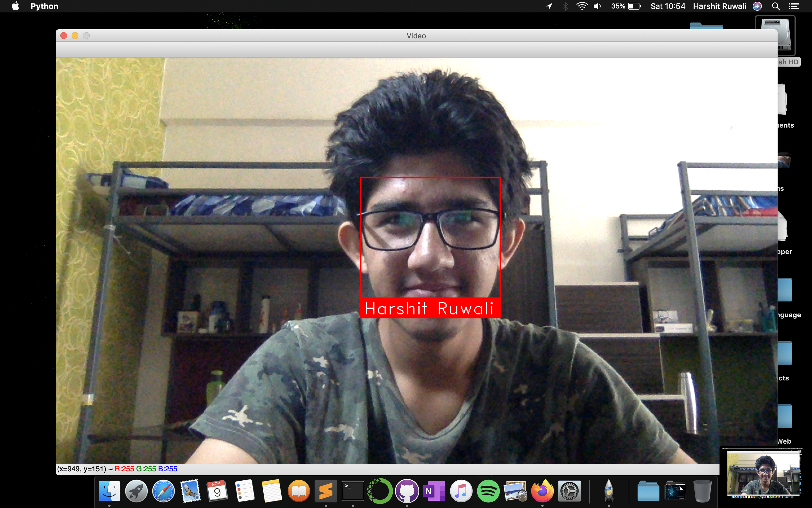The height and width of the screenshot is (508, 812).
Task: Open Bluetooth status in menu bar
Action: coord(565,6)
